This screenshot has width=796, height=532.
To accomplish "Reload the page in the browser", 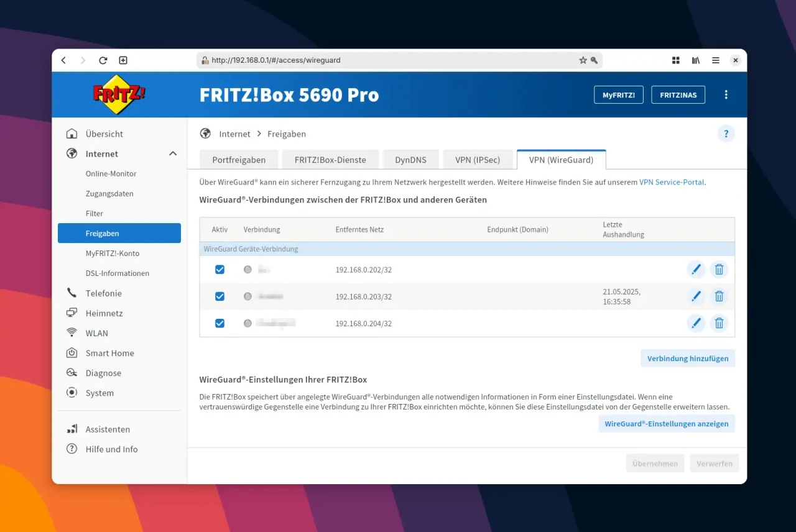I will (x=103, y=60).
